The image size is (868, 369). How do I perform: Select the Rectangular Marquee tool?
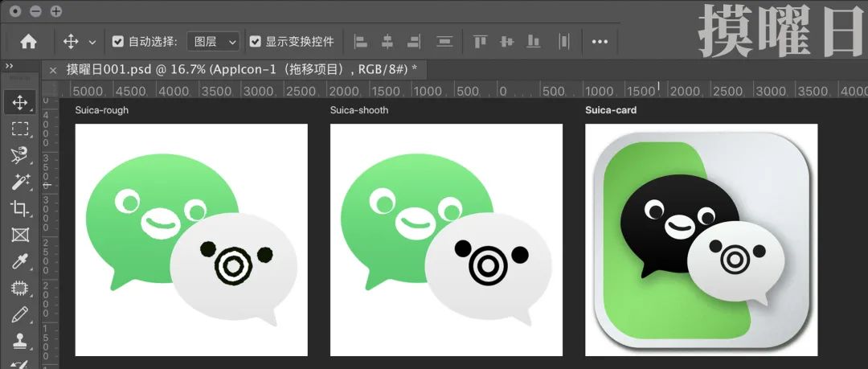click(20, 129)
